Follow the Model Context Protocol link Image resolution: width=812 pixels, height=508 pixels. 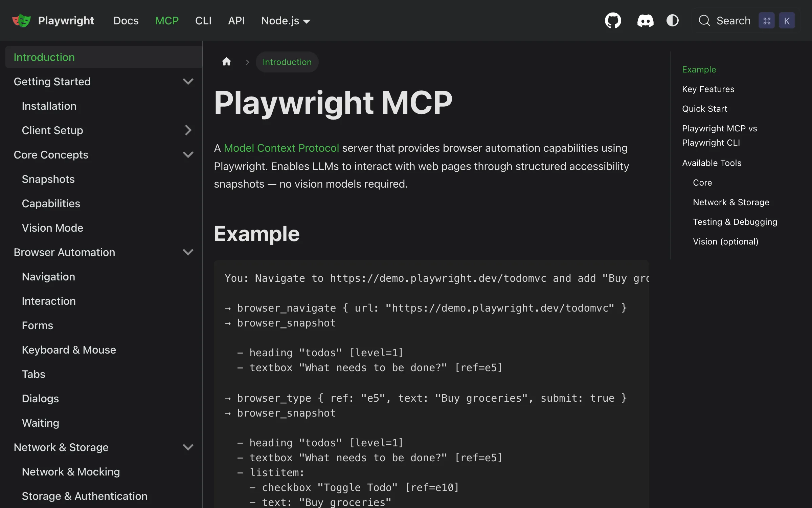[281, 148]
